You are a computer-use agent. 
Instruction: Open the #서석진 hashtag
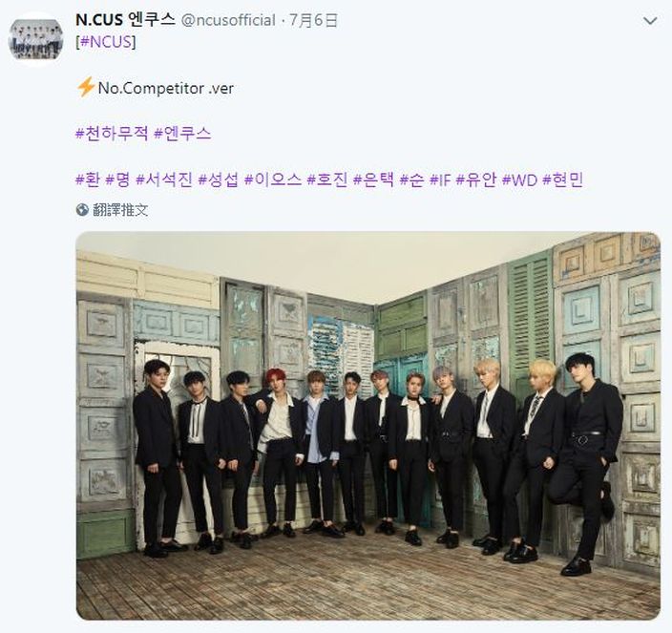[164, 179]
